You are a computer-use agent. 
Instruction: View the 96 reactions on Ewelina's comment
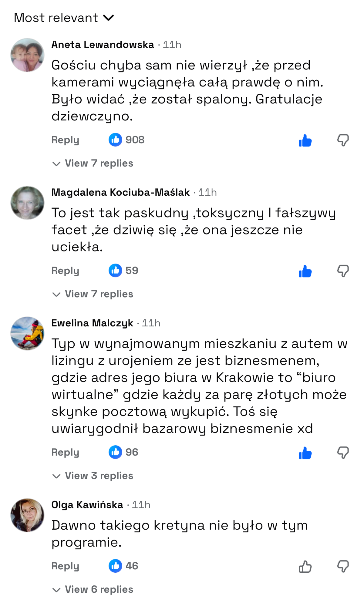click(123, 452)
